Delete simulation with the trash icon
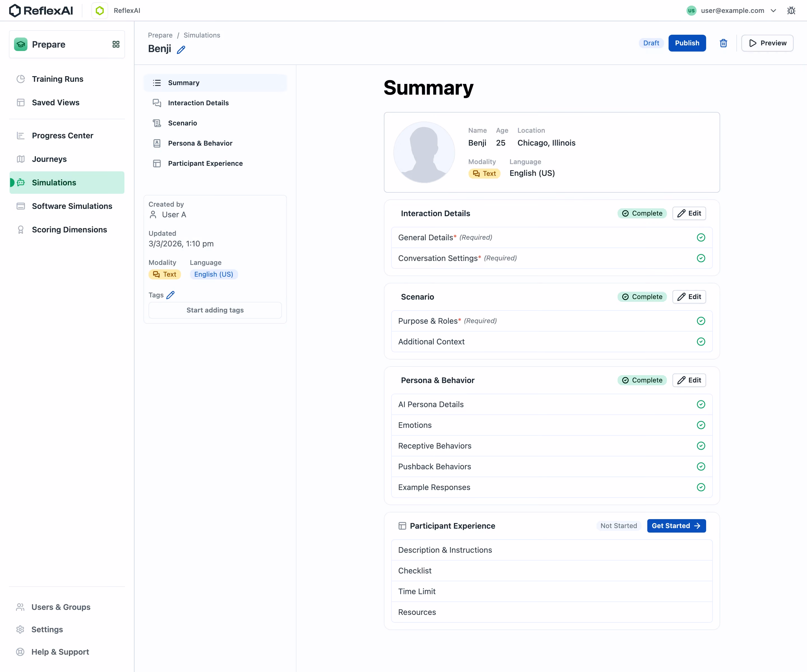Screen dimensions: 807x672 click(723, 43)
